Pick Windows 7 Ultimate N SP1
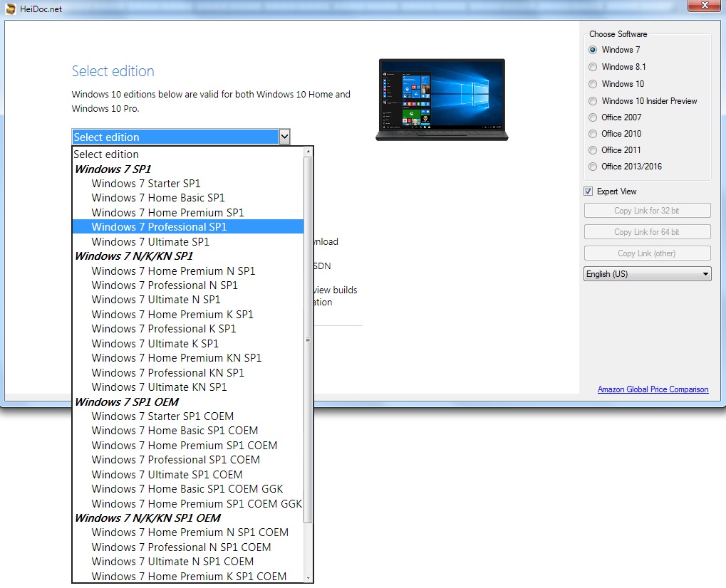 [188, 299]
